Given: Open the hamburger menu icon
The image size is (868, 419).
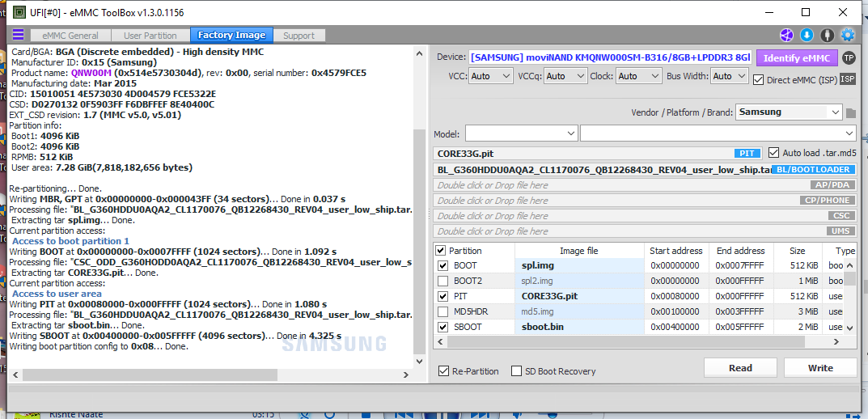Looking at the screenshot, I should (18, 35).
